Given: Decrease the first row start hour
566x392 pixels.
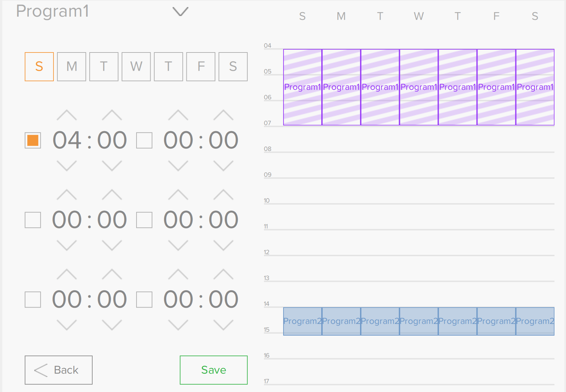Looking at the screenshot, I should pos(67,166).
